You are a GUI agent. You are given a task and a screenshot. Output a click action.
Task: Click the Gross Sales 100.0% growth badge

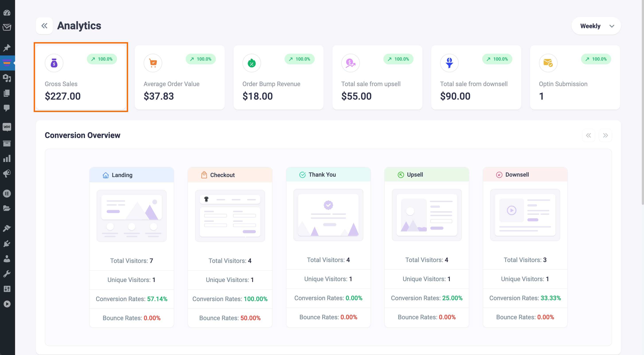102,59
